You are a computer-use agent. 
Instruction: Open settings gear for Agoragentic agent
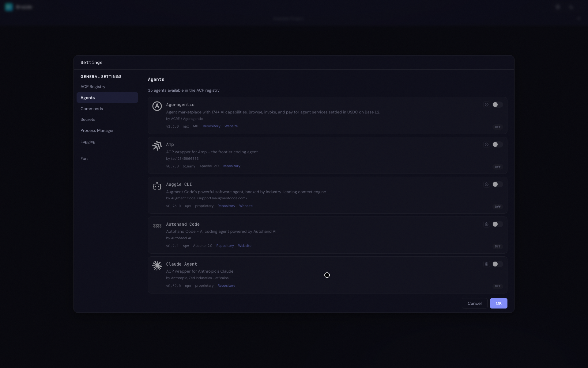(x=486, y=105)
